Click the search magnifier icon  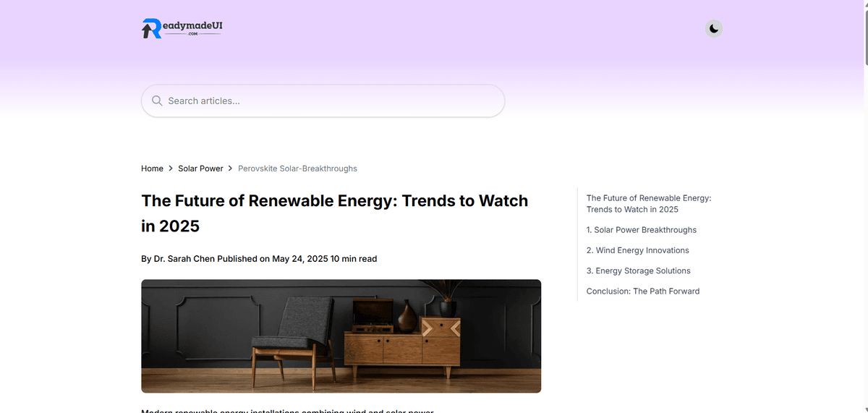157,101
